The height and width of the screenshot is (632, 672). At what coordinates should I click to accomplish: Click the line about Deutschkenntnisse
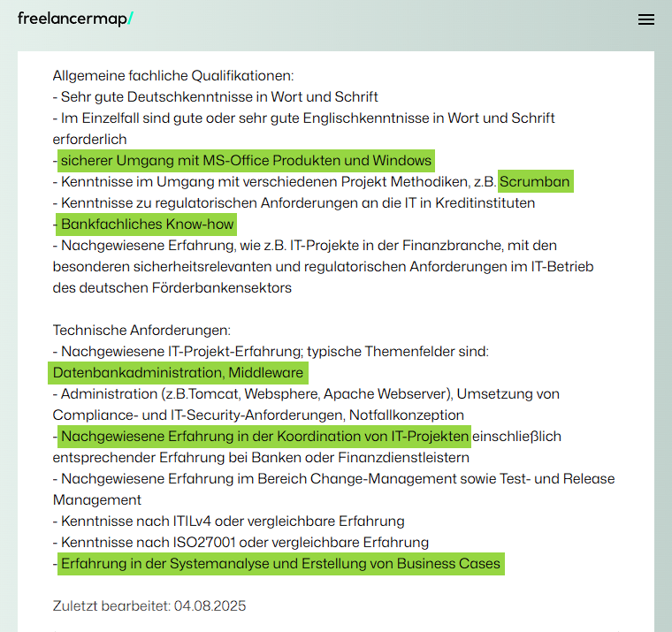[x=215, y=97]
